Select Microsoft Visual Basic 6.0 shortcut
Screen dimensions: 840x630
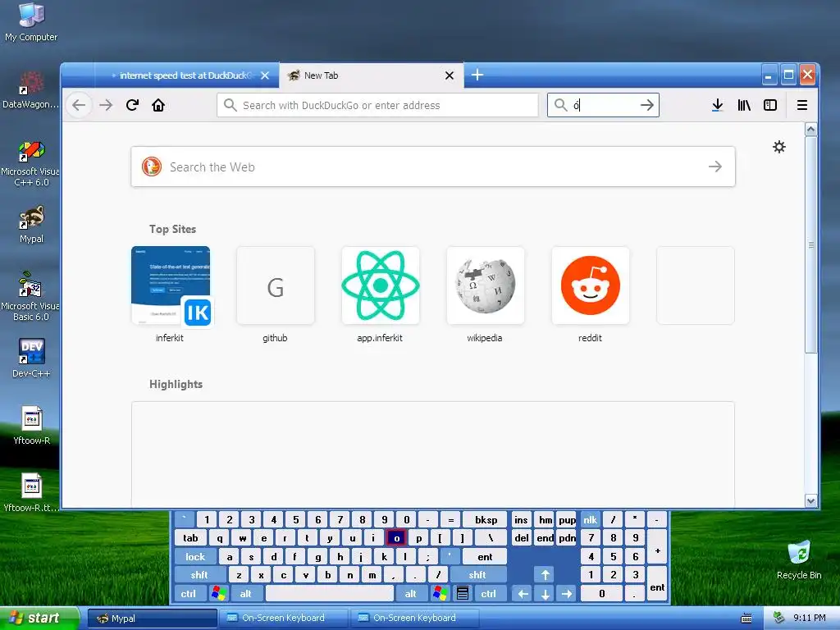[31, 296]
